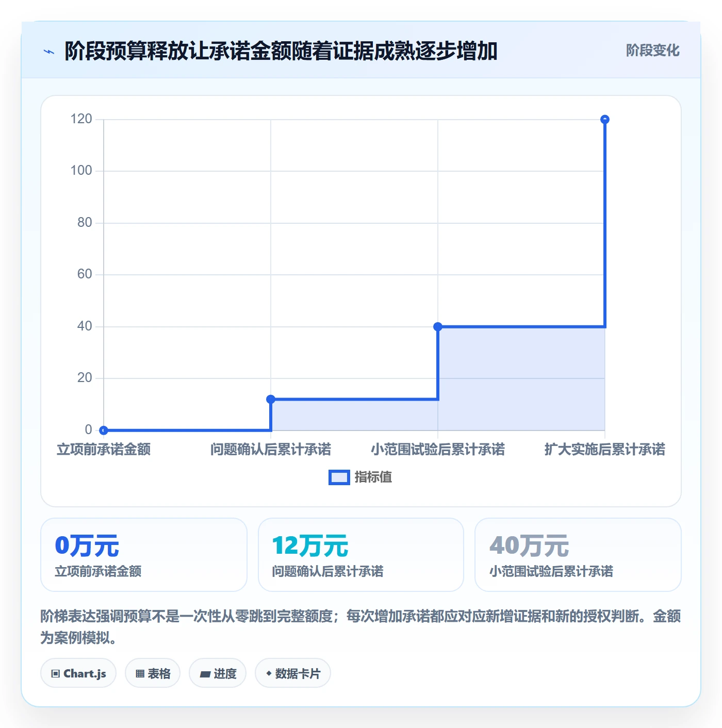Click the diamond icon in 数据卡片 chip

[x=269, y=673]
